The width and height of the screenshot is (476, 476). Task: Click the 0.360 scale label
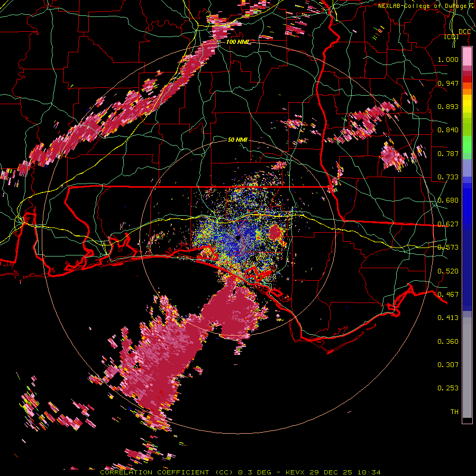click(448, 342)
